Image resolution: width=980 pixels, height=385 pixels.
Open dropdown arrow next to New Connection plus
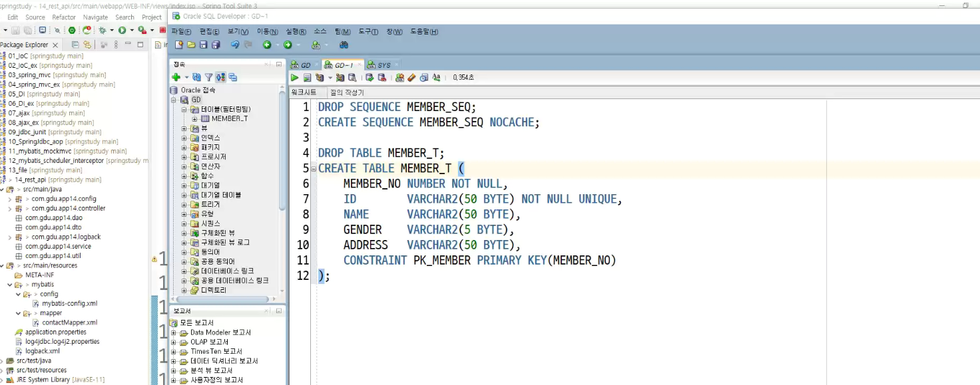tap(186, 77)
